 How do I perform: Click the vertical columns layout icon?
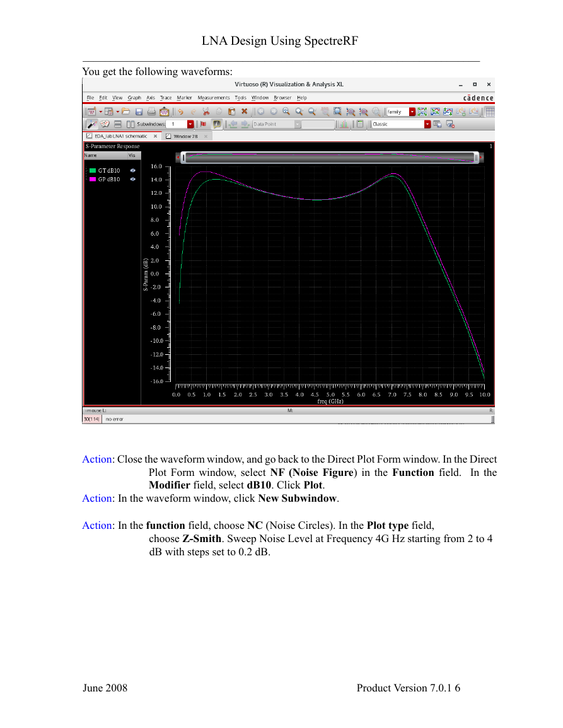click(131, 124)
